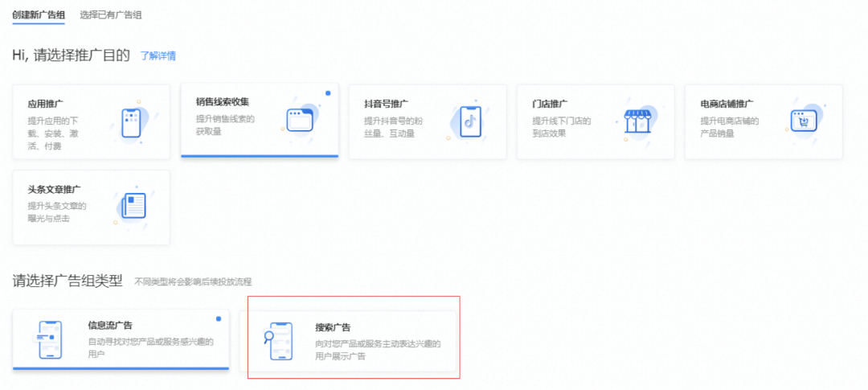Pick the 搜索广告 ad group type title
This screenshot has width=868, height=390.
click(x=333, y=328)
